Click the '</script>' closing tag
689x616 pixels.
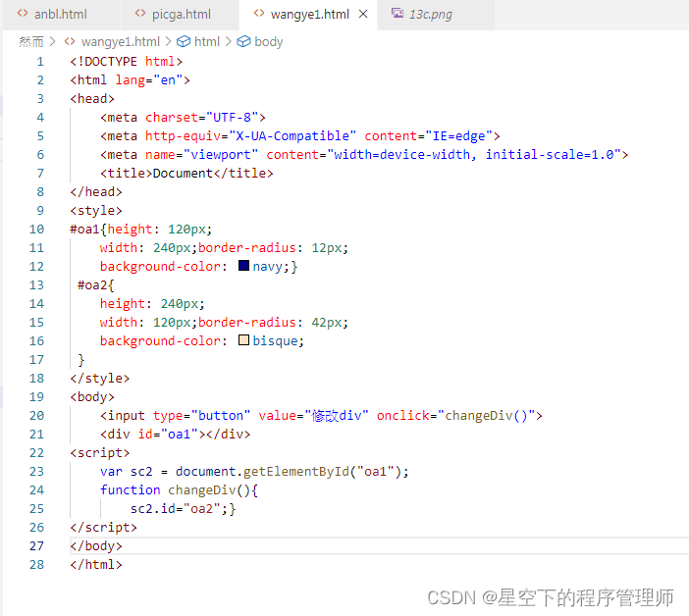click(103, 528)
